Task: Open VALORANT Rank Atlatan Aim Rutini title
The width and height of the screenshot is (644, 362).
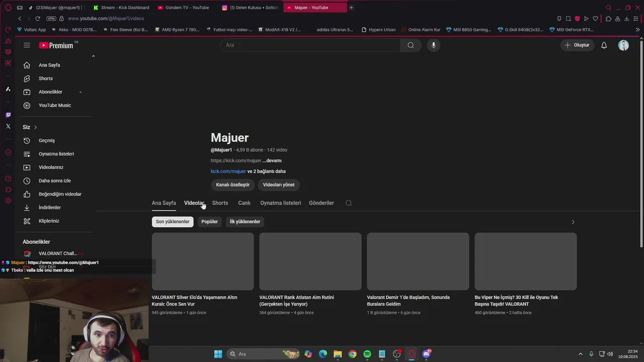Action: (297, 301)
